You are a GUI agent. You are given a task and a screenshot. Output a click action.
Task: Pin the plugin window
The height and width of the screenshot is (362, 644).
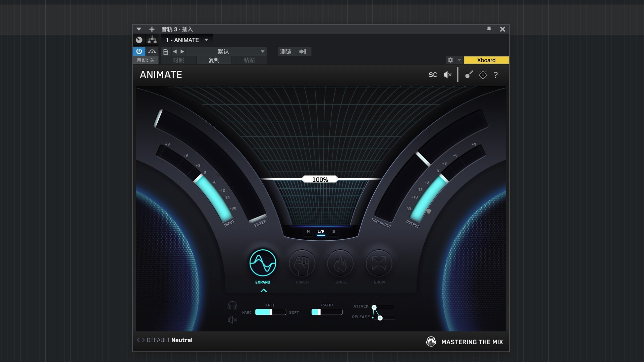tap(489, 29)
